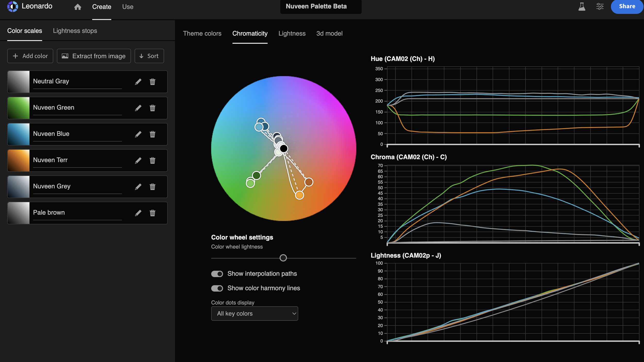The image size is (644, 362).
Task: Toggle Show color harmony lines switch
Action: tap(217, 288)
